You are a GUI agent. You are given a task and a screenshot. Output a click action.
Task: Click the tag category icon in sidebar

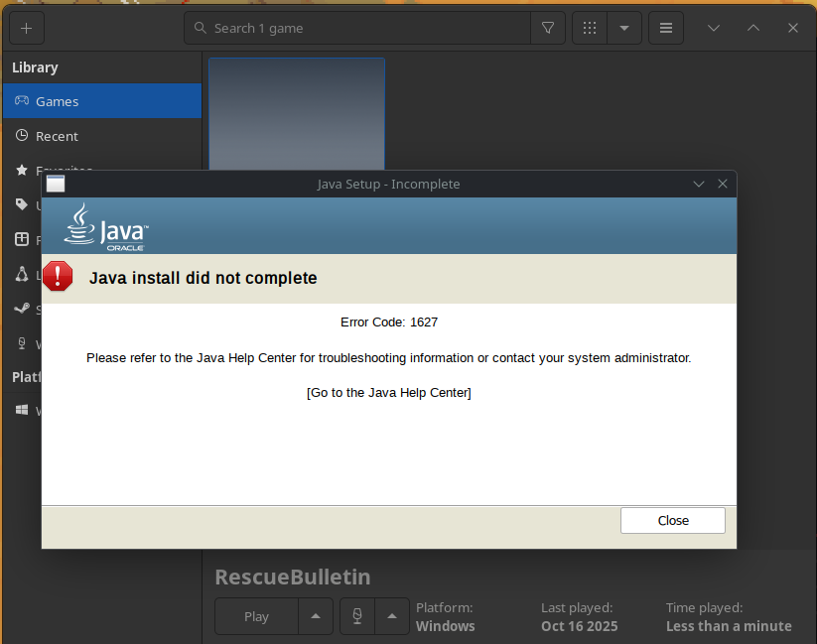[x=22, y=204]
